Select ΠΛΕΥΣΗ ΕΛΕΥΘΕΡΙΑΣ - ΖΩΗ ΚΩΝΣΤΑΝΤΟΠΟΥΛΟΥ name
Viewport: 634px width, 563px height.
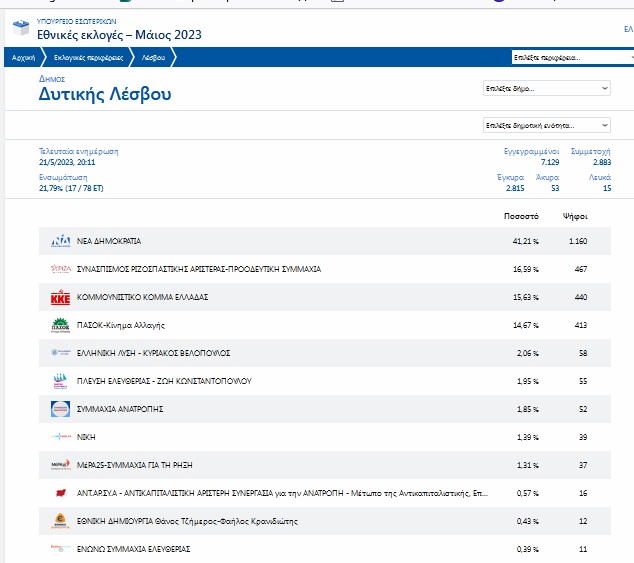click(164, 381)
